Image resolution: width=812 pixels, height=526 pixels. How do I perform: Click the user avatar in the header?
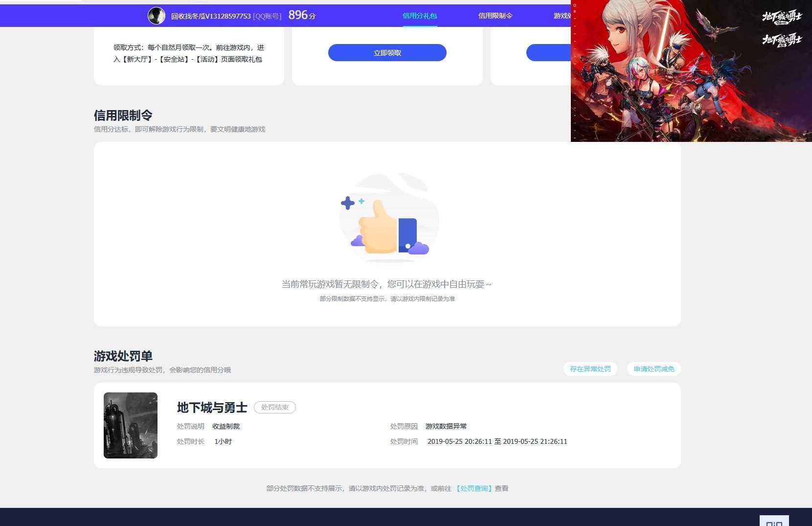[x=157, y=16]
